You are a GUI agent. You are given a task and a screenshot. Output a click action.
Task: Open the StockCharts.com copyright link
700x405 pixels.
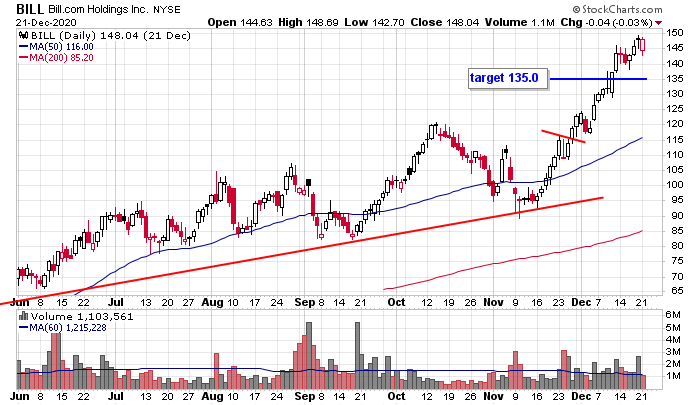tap(617, 9)
